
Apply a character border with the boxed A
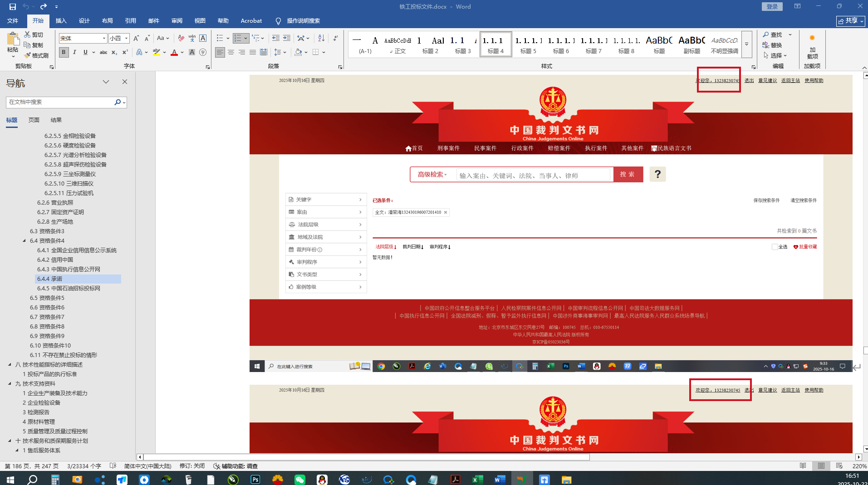(x=203, y=39)
